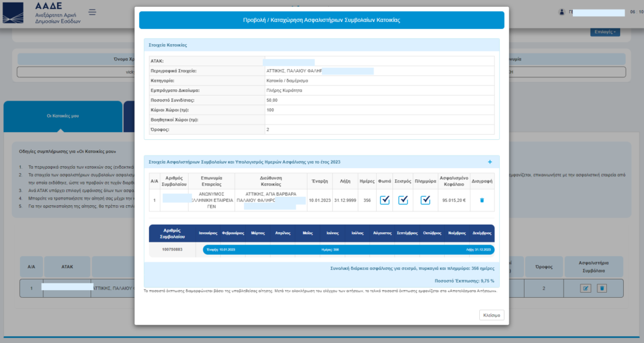Delete the insurance contract row via trash icon
The image size is (644, 343).
(x=482, y=200)
